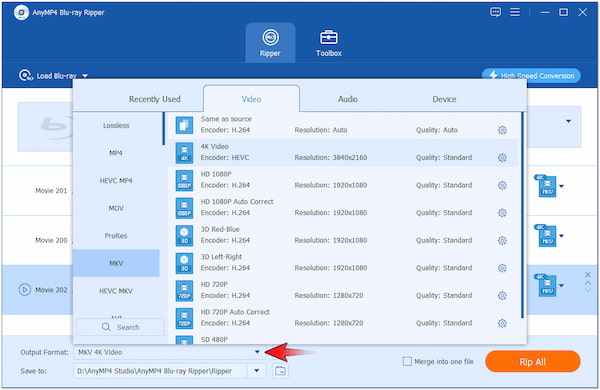Switch to the Device tab
Screen dimensions: 600x390
[444, 99]
